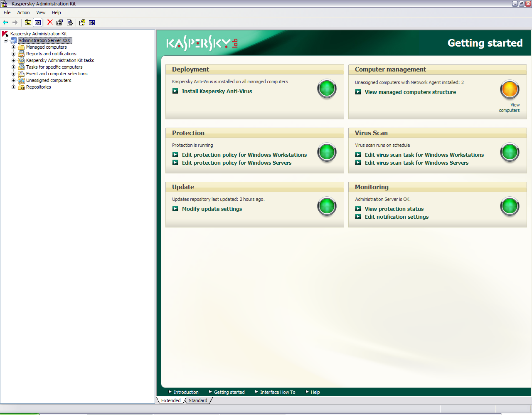Image resolution: width=532 pixels, height=415 pixels.
Task: Collapse the Administration Server XXX node
Action: coord(6,40)
